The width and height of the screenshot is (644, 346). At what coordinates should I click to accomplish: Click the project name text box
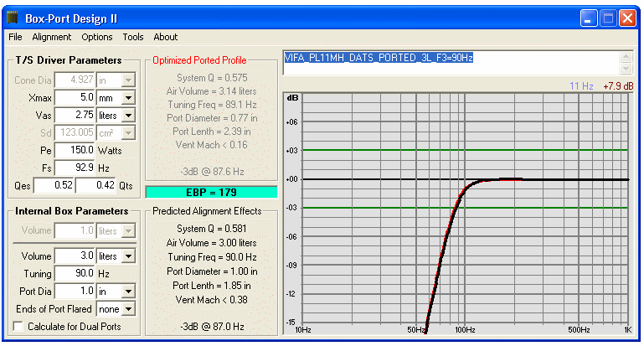(x=451, y=63)
